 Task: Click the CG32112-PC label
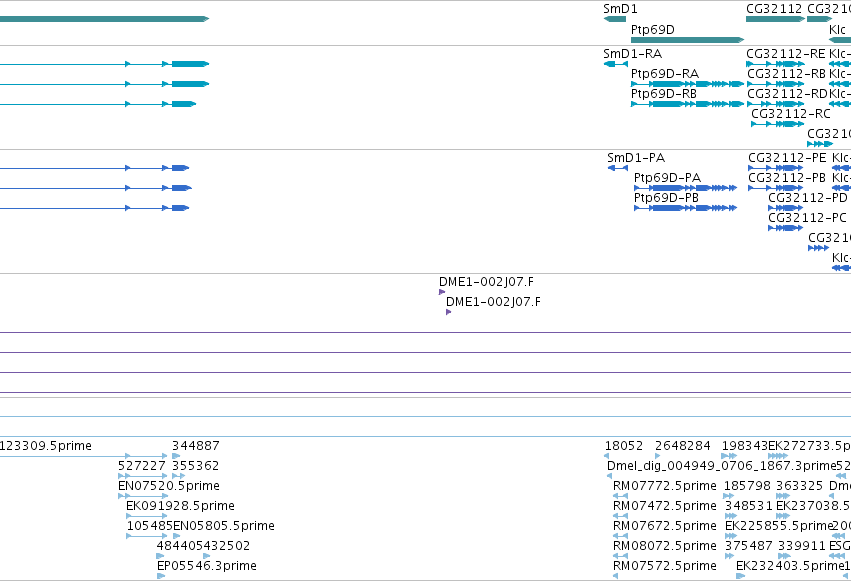click(807, 218)
